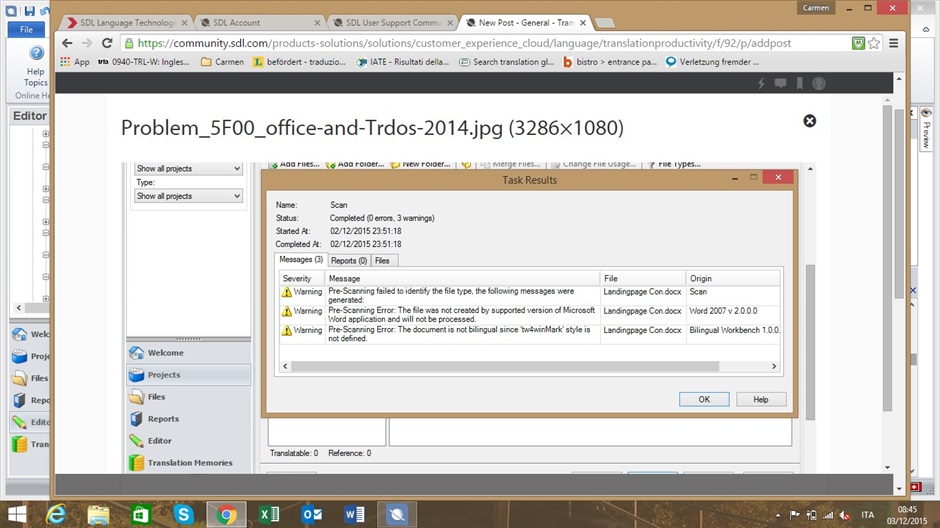940x528 pixels.
Task: Click the Save icon in Trados title bar
Action: click(29, 10)
